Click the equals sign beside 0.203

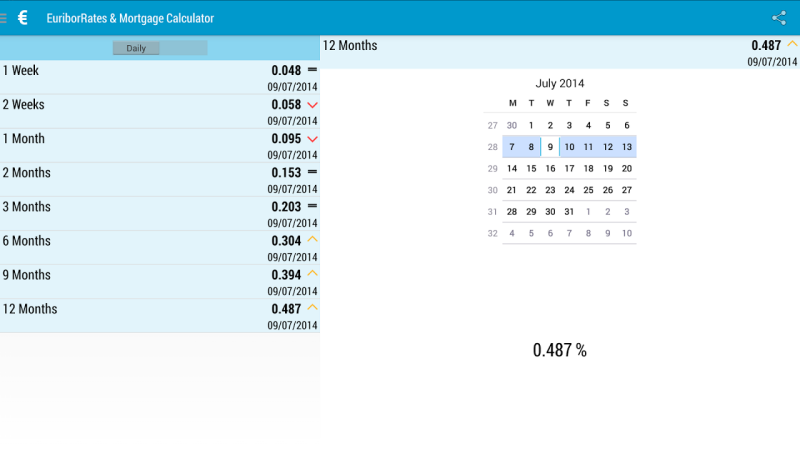pyautogui.click(x=312, y=206)
